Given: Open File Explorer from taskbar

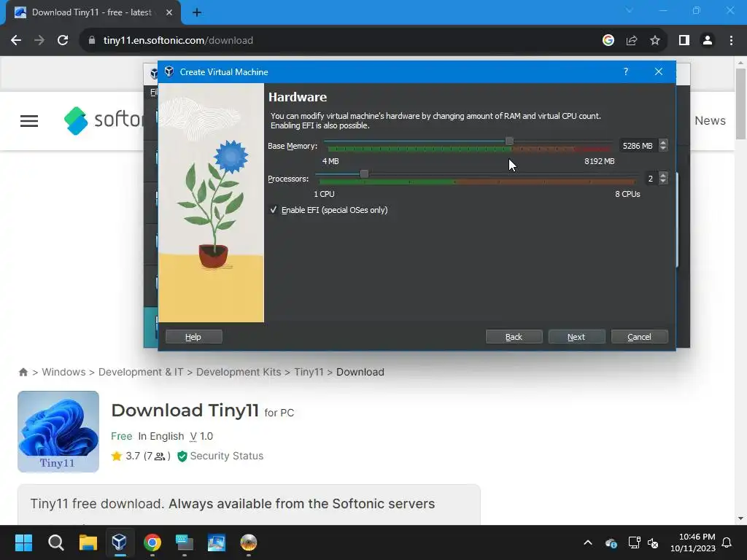Looking at the screenshot, I should [x=88, y=542].
